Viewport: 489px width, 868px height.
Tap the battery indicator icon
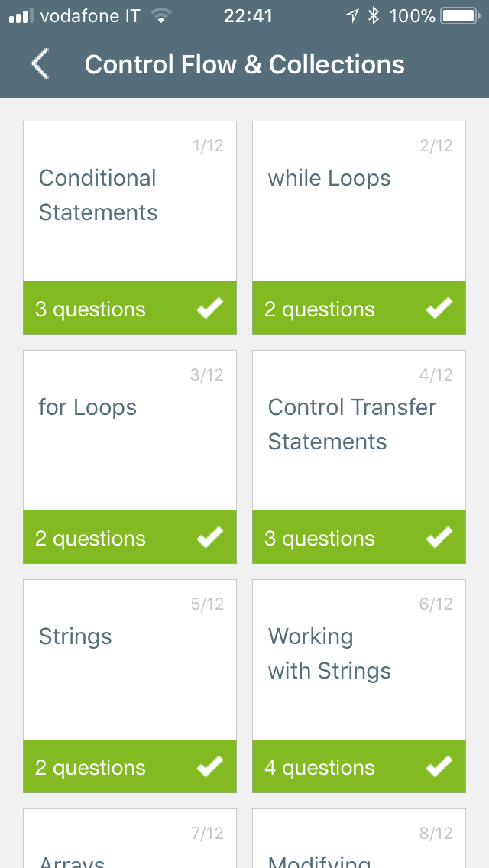click(459, 16)
